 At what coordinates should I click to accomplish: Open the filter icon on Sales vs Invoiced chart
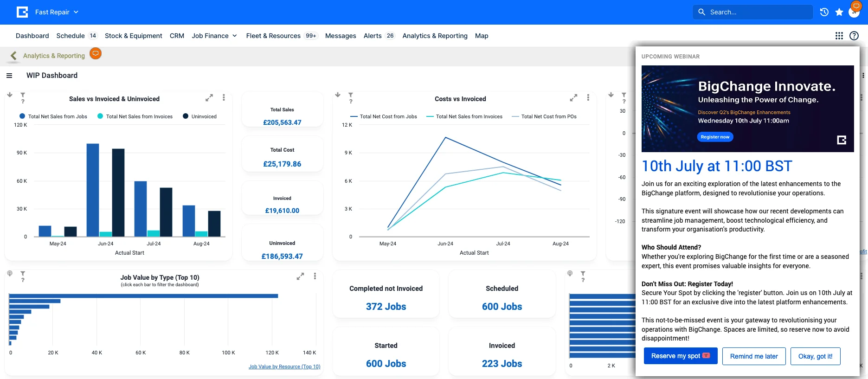tap(23, 95)
